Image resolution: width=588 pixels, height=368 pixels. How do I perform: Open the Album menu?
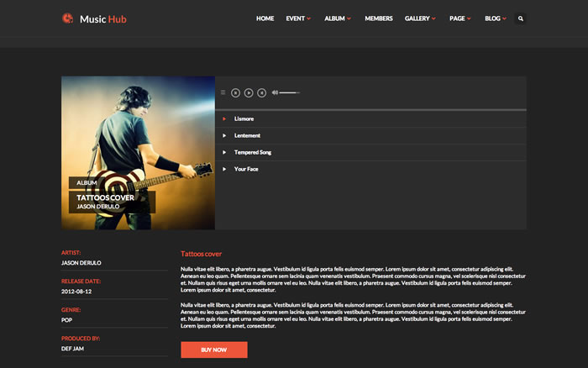pyautogui.click(x=334, y=18)
